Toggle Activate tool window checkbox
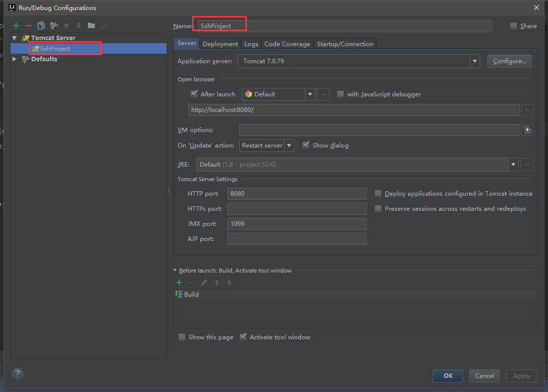Viewport: 548px width, 392px height. coord(243,337)
